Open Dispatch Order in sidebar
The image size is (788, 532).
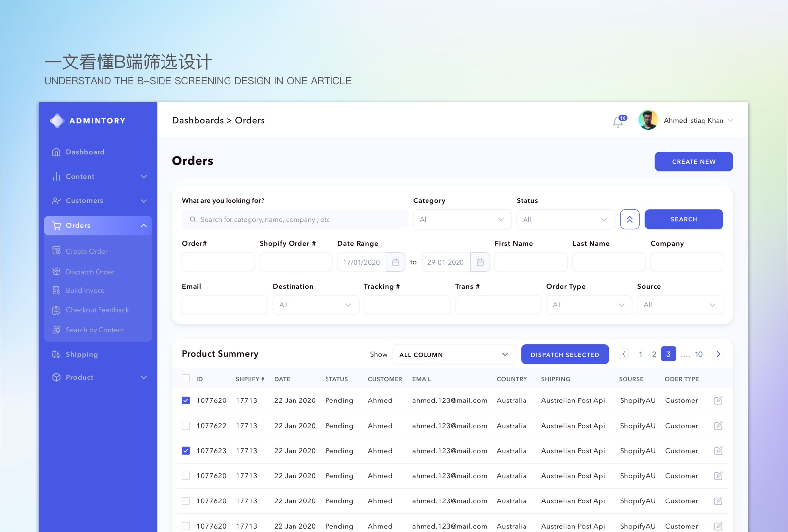(90, 272)
